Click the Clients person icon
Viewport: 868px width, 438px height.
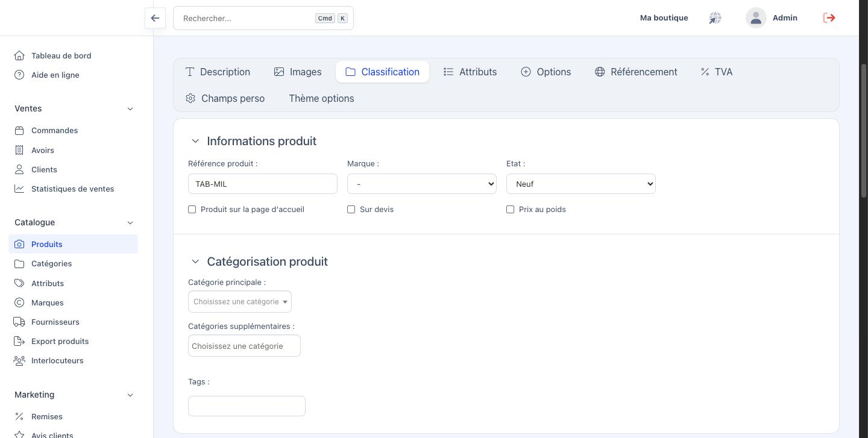19,169
